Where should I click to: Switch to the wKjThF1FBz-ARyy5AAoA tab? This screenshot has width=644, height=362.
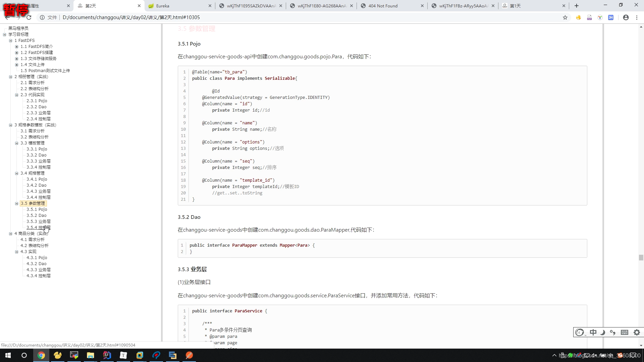tap(463, 6)
